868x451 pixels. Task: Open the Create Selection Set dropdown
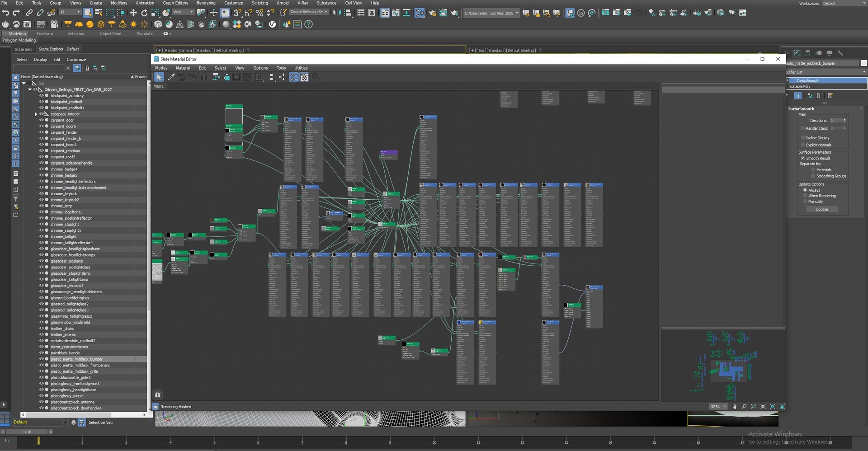pyautogui.click(x=309, y=12)
